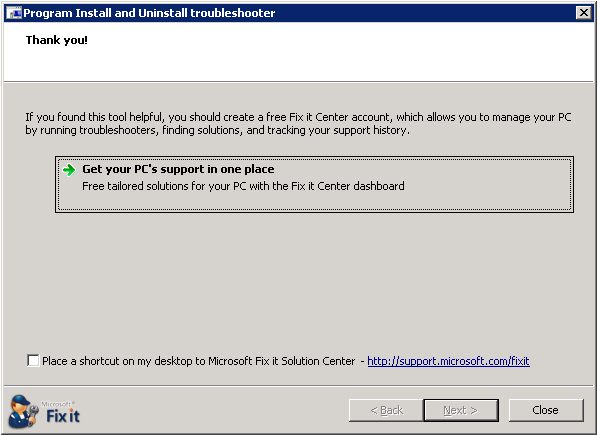Close the dialog with the title bar X
598x435 pixels.
[584, 13]
